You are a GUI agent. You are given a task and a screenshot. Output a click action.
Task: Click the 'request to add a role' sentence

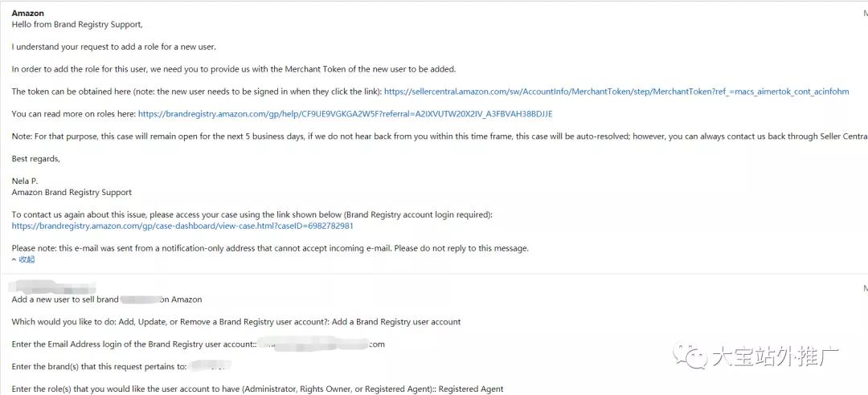point(113,47)
